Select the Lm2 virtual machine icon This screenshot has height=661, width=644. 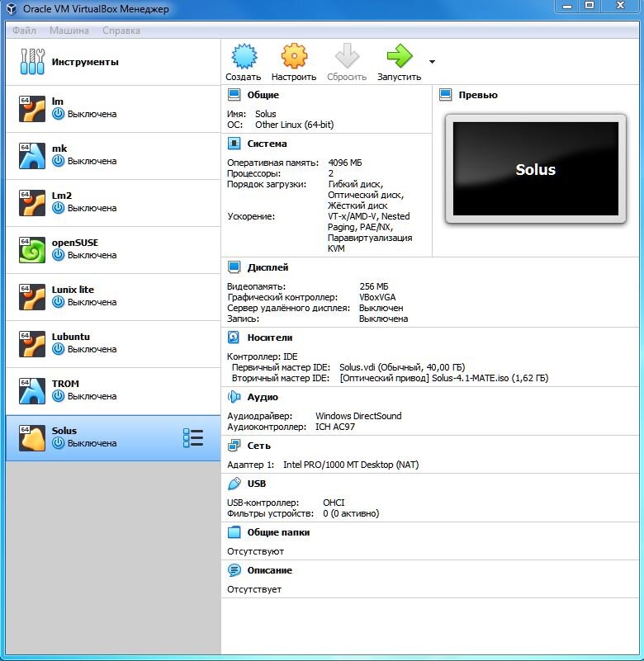click(32, 203)
